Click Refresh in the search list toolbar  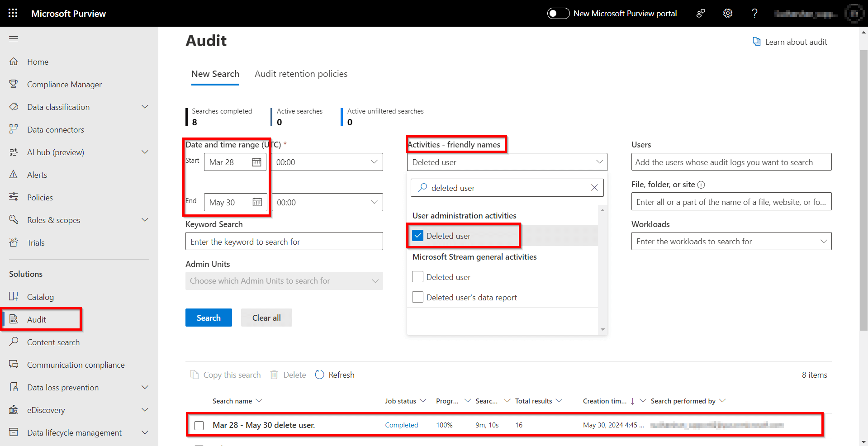click(335, 375)
